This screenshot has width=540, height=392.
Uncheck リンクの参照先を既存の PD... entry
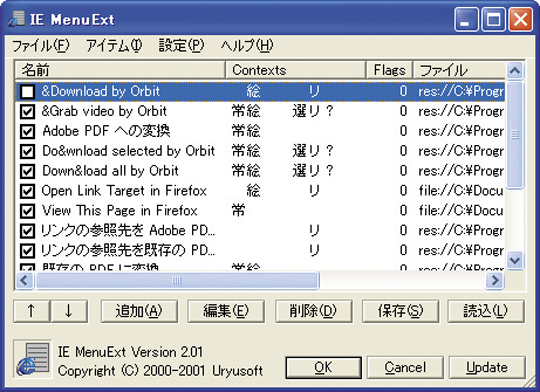point(28,251)
